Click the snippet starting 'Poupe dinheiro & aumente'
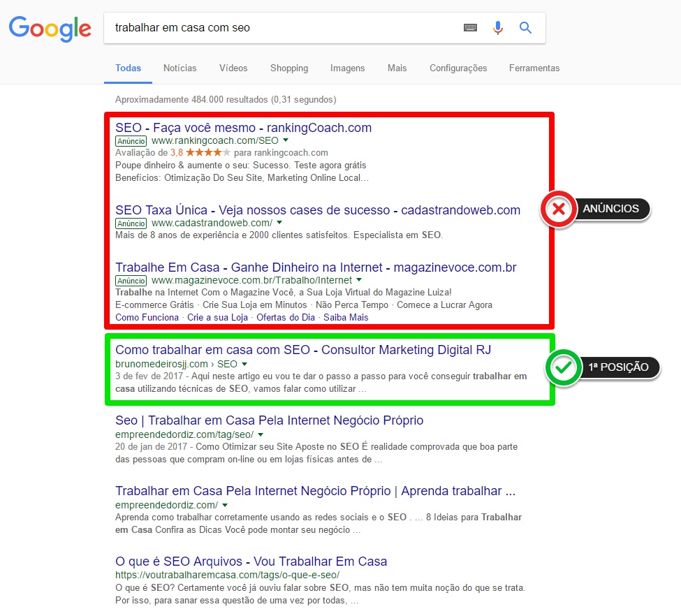Viewport: 681px width, 616px height. 242,172
